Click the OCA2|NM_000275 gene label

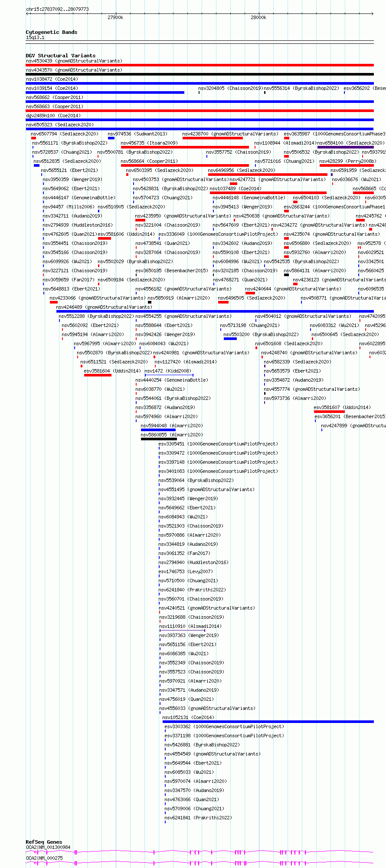44,858
